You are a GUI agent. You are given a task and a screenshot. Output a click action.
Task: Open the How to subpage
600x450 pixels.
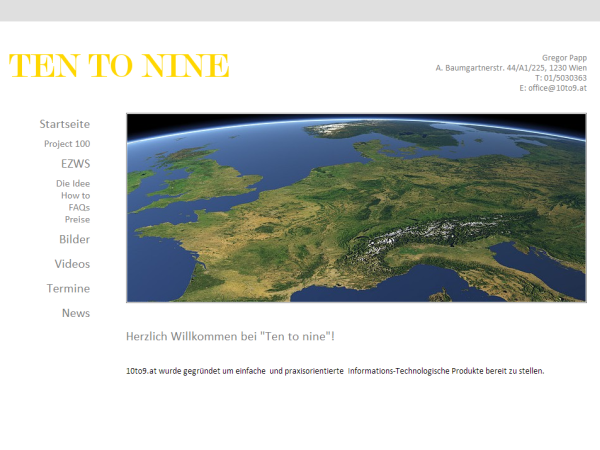coord(76,196)
